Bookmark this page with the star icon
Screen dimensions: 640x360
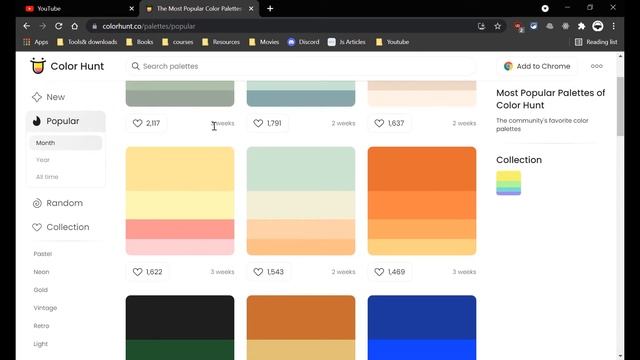(x=497, y=26)
